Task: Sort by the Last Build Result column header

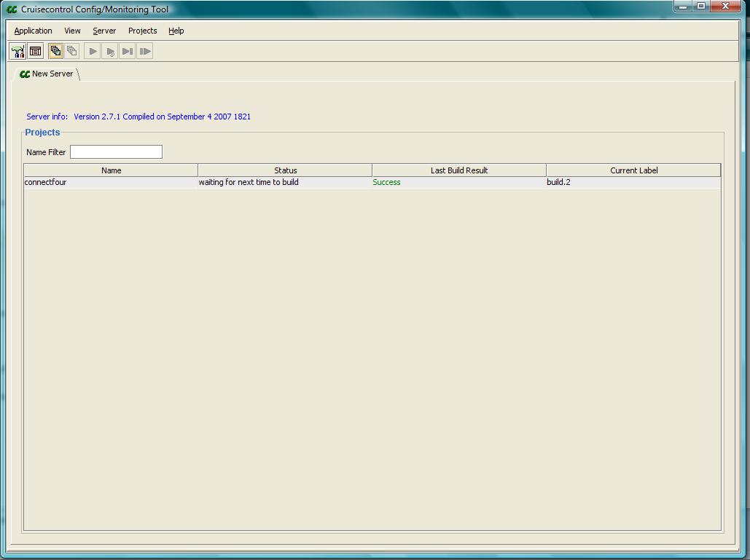Action: pos(458,170)
